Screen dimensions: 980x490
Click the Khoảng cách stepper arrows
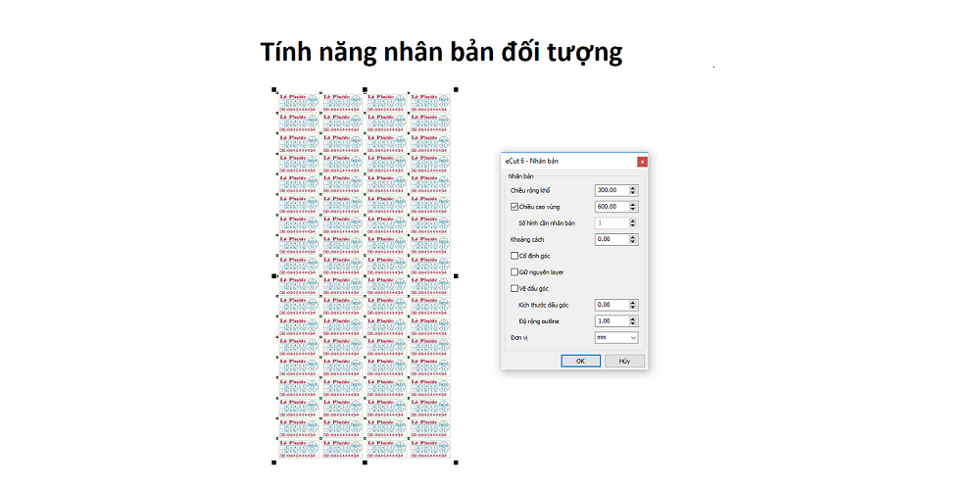point(633,239)
